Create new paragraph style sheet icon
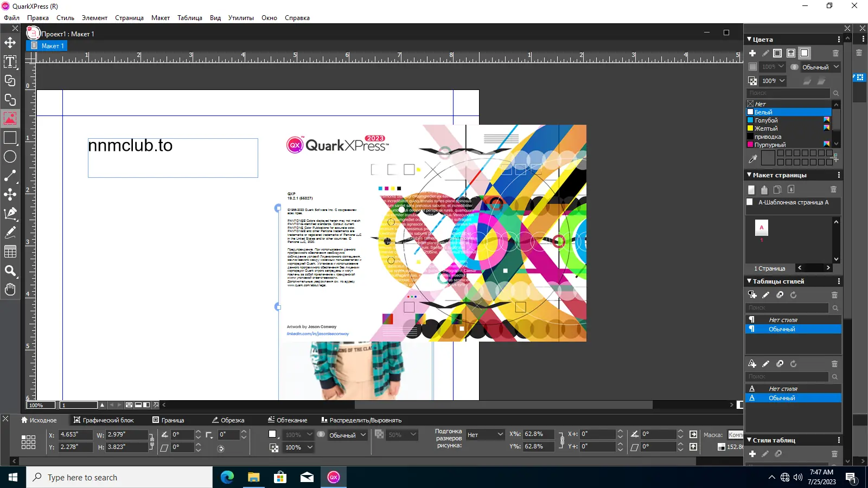Viewport: 868px width, 488px height. [752, 295]
